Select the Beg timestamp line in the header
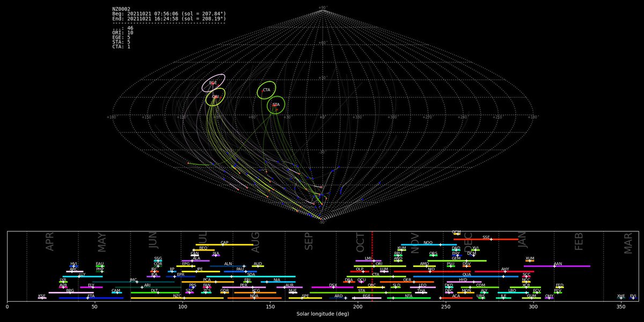The width and height of the screenshot is (644, 322). [169, 13]
